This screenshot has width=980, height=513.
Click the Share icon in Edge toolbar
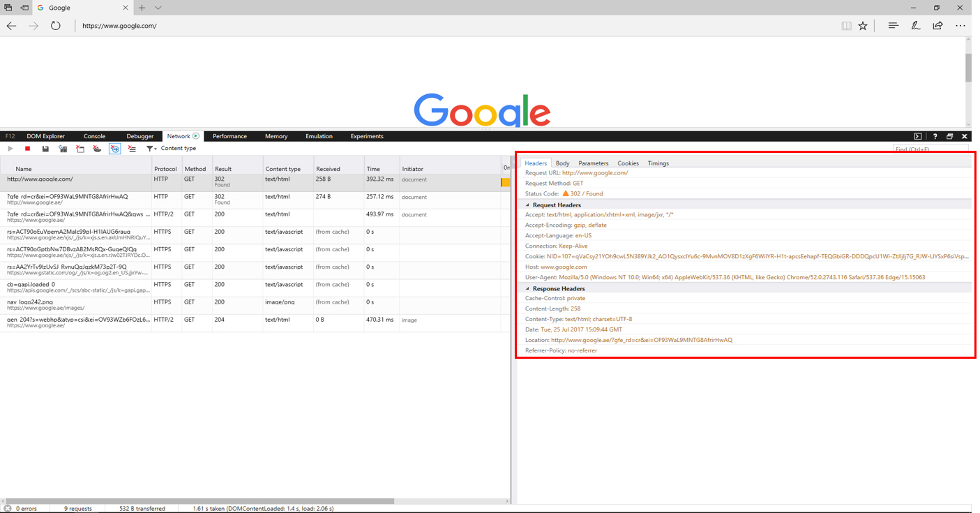click(938, 26)
